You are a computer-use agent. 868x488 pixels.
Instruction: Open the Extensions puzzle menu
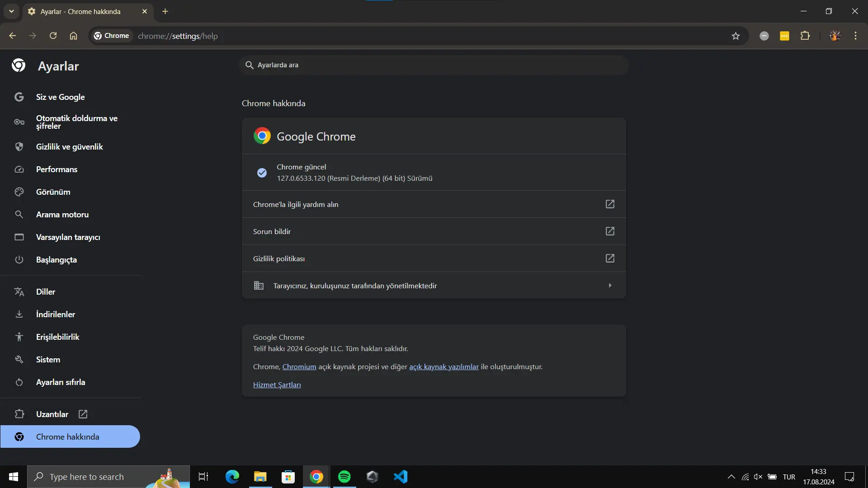coord(805,36)
